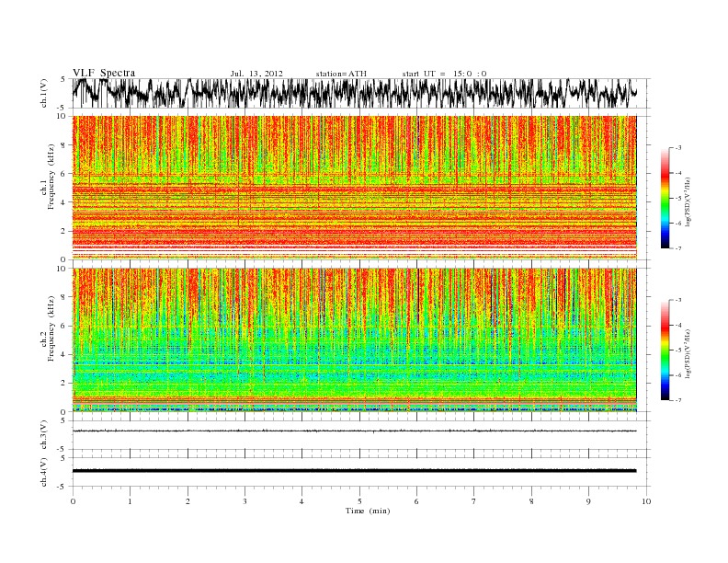Click the 'ch.3(V)' axis label
This screenshot has height=563, width=728.
(x=44, y=435)
